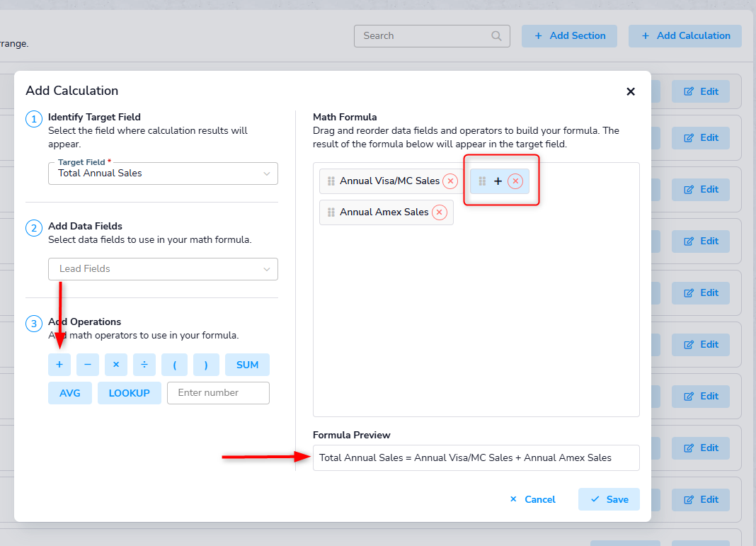Open the Target Field dropdown
This screenshot has width=756, height=546.
tap(163, 174)
